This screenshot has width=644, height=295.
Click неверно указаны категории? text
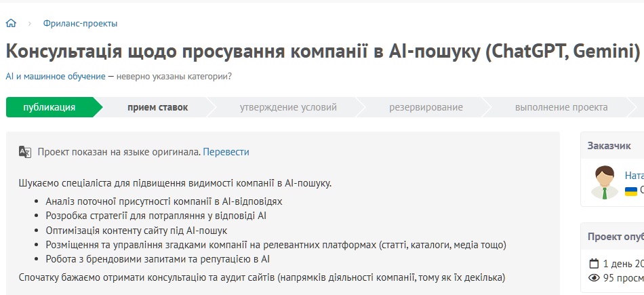[174, 76]
